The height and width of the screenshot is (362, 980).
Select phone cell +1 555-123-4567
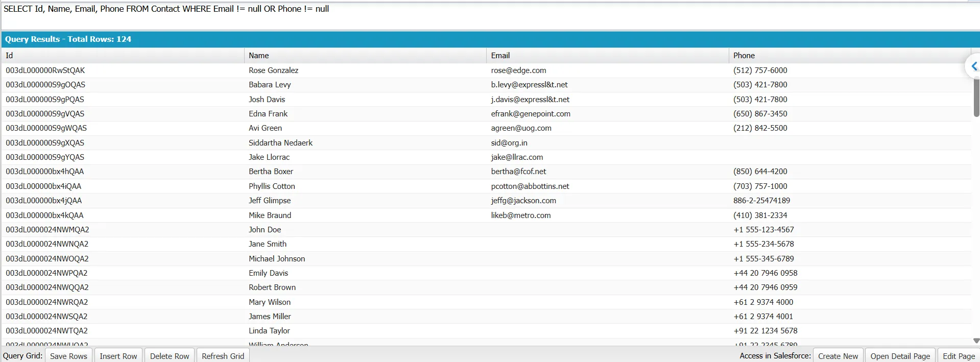(x=849, y=230)
